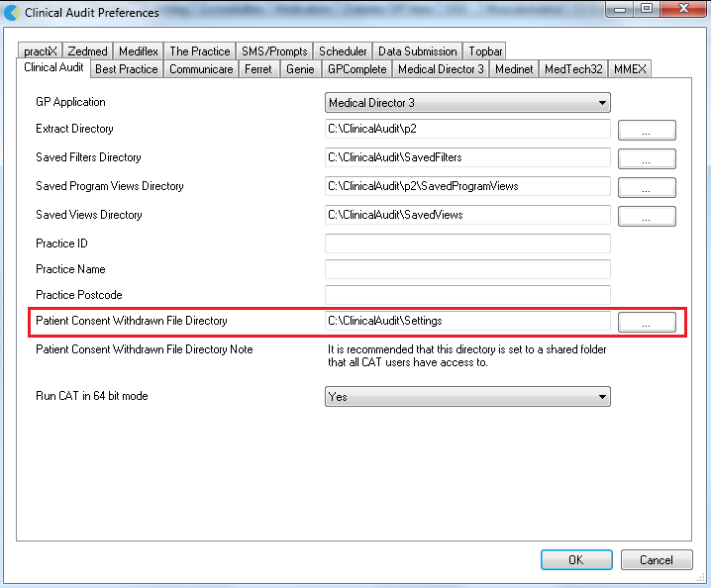711x588 pixels.
Task: Click the Saved Program Views Directory field
Action: point(467,186)
